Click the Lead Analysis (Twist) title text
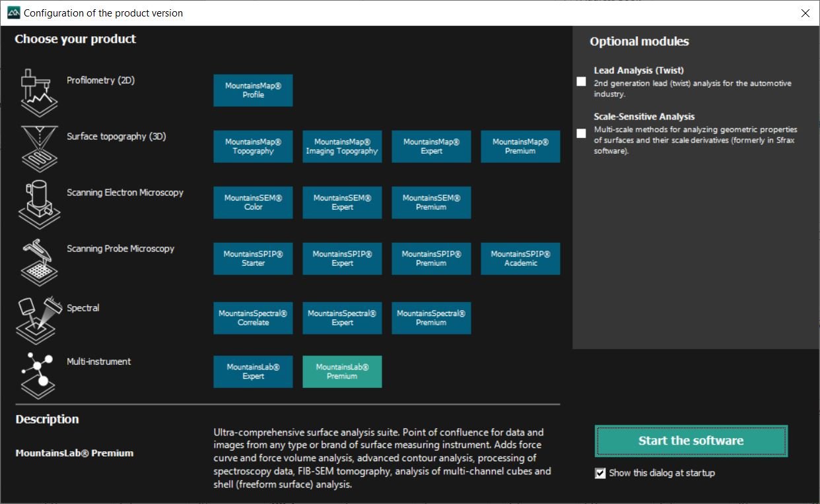 638,71
